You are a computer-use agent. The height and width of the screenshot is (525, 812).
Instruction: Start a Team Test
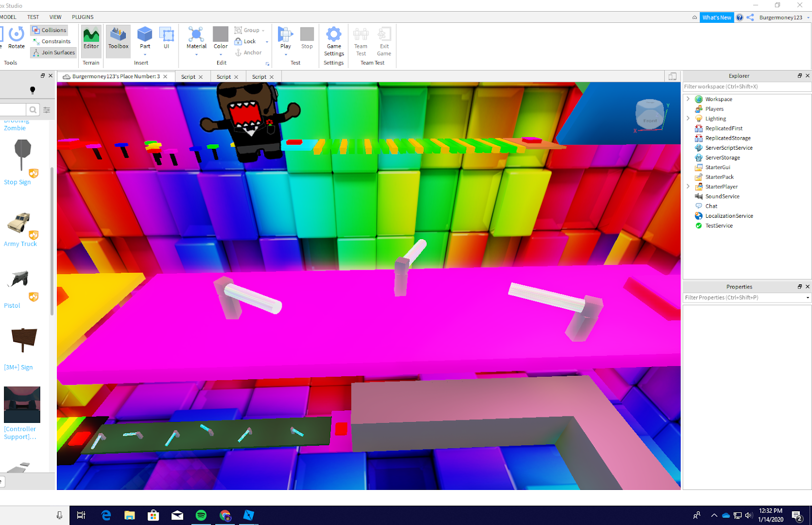pos(361,42)
